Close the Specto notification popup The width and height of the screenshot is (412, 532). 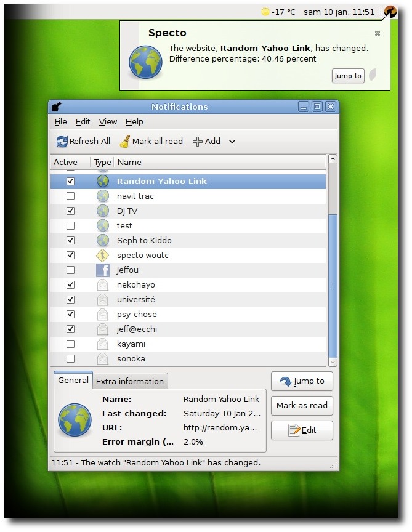pos(378,33)
